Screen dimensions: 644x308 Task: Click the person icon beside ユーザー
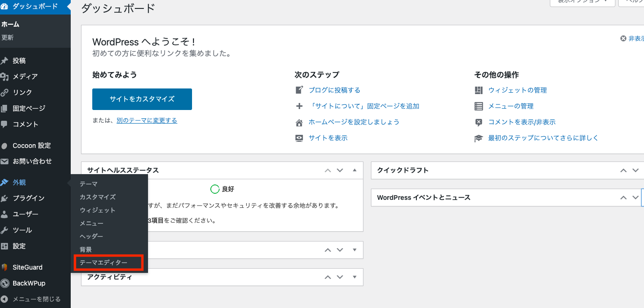click(x=4, y=214)
